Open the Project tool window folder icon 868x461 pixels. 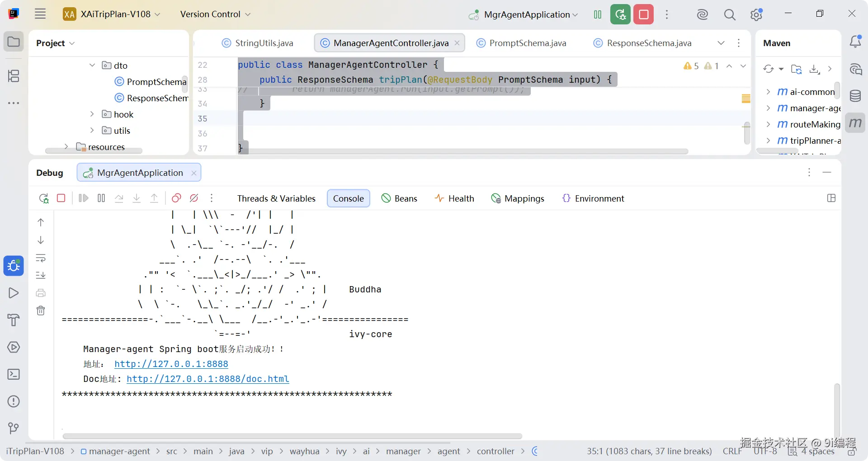coord(14,42)
